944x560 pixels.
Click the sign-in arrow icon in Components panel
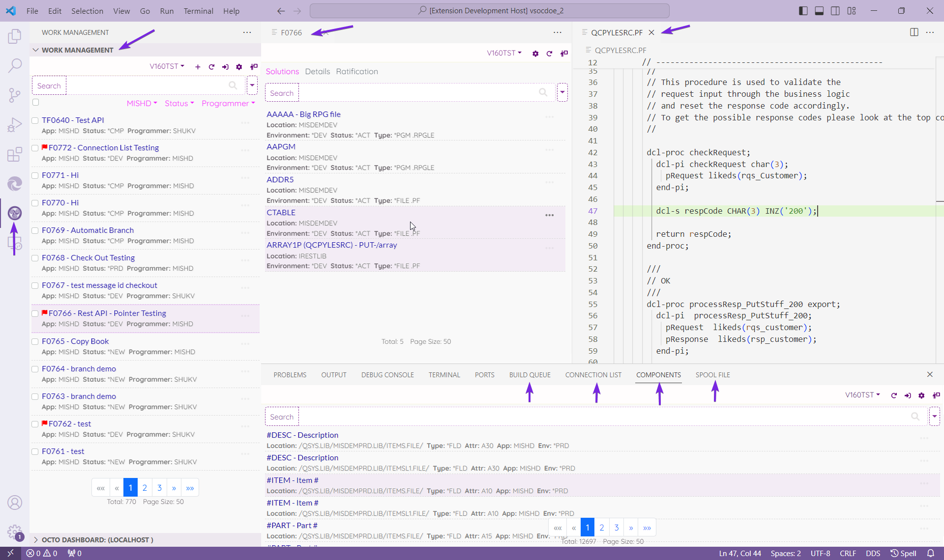tap(908, 395)
